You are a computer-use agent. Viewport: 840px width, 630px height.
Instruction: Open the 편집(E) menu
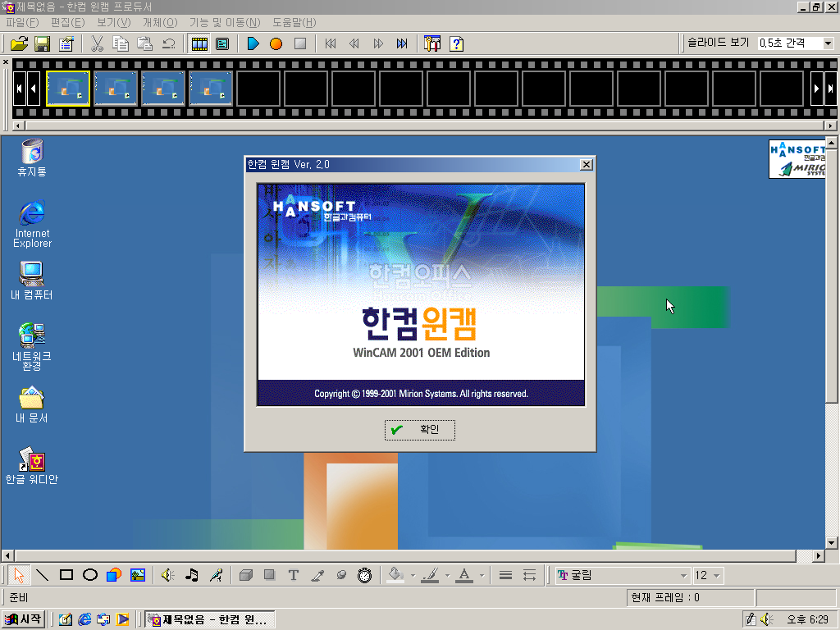(68, 22)
